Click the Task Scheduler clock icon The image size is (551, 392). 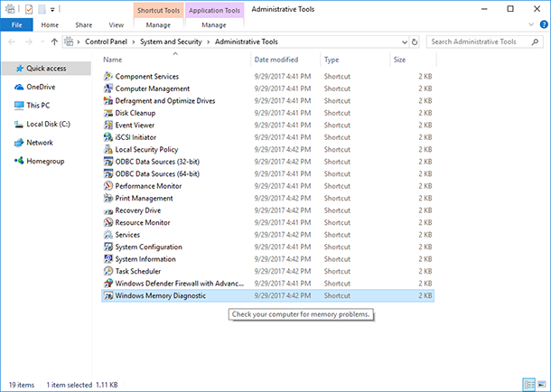coord(108,271)
